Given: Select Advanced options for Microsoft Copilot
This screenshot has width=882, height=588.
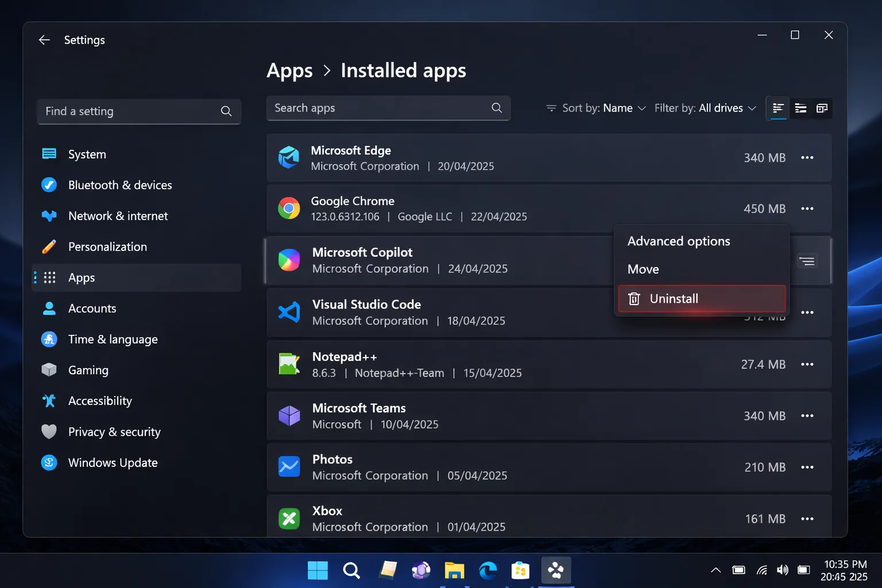Looking at the screenshot, I should tap(679, 241).
